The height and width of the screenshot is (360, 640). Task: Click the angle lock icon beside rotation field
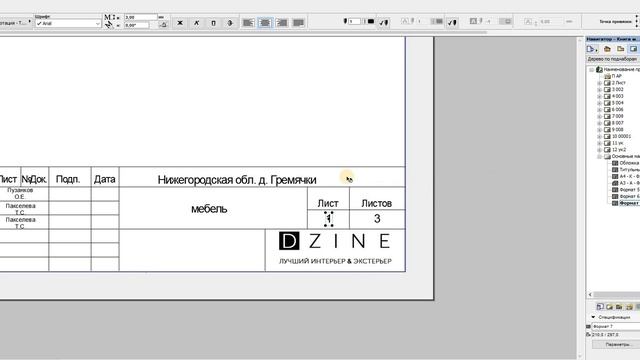[163, 25]
